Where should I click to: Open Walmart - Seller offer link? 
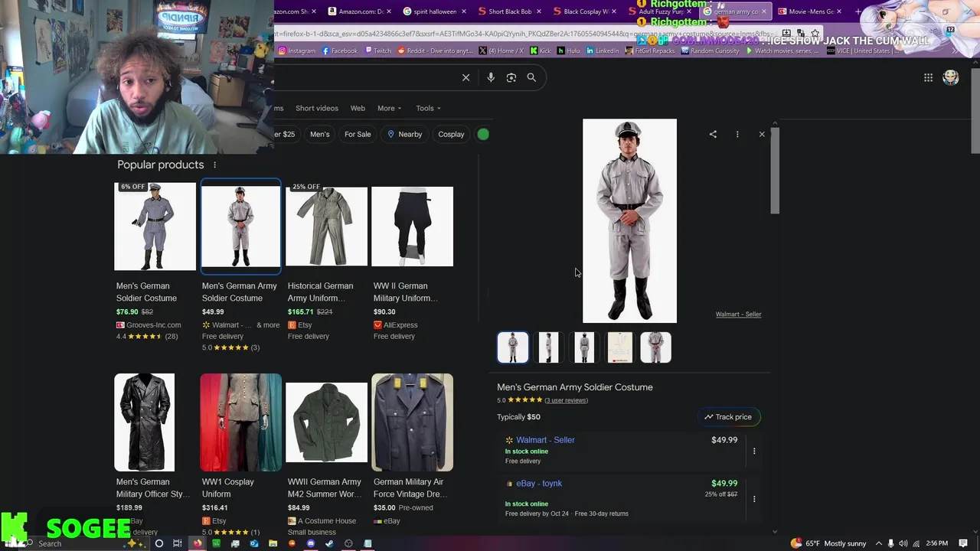point(545,440)
